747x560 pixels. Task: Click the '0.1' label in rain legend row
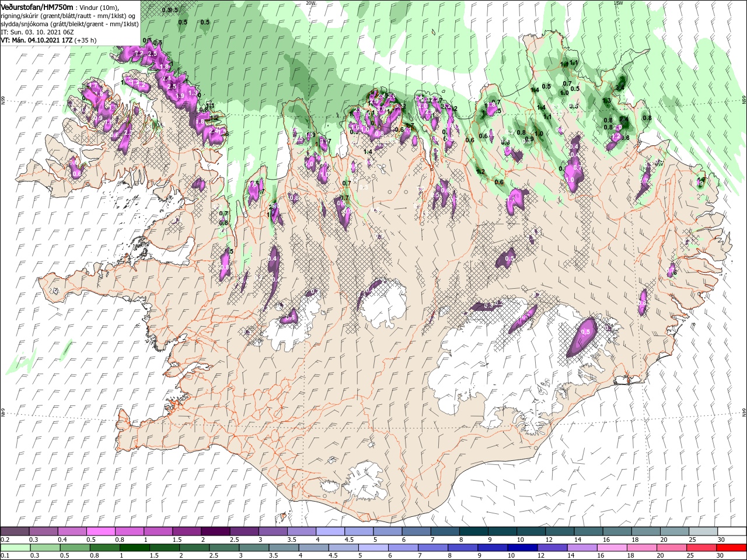(5, 556)
